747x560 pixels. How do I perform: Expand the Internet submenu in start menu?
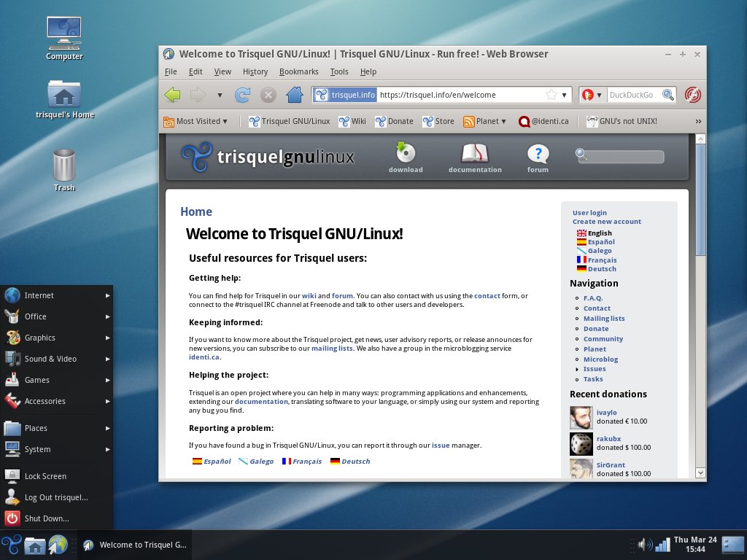(57, 295)
